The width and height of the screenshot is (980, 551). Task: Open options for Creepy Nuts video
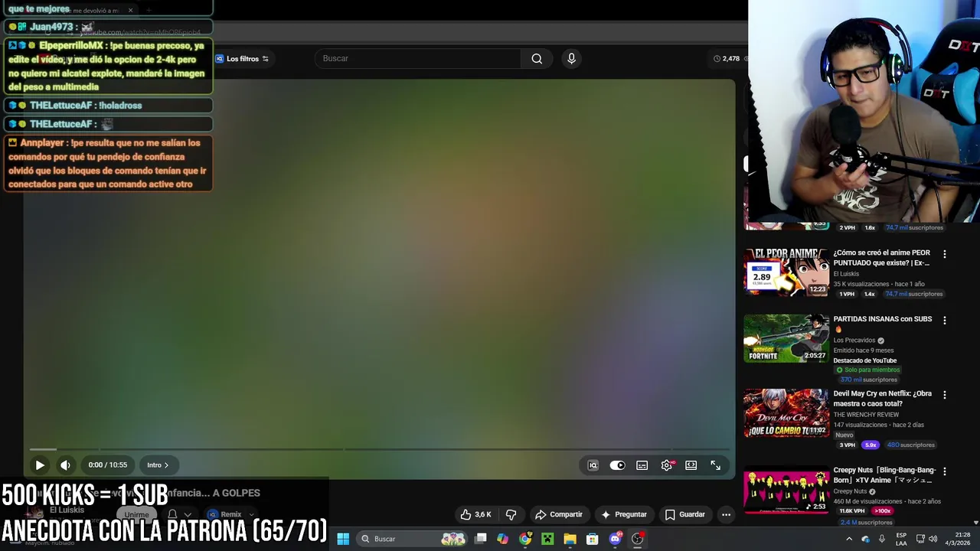pyautogui.click(x=944, y=471)
